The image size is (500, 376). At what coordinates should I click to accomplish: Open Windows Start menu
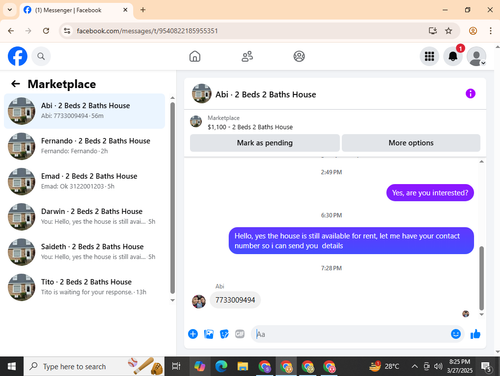pos(12,366)
